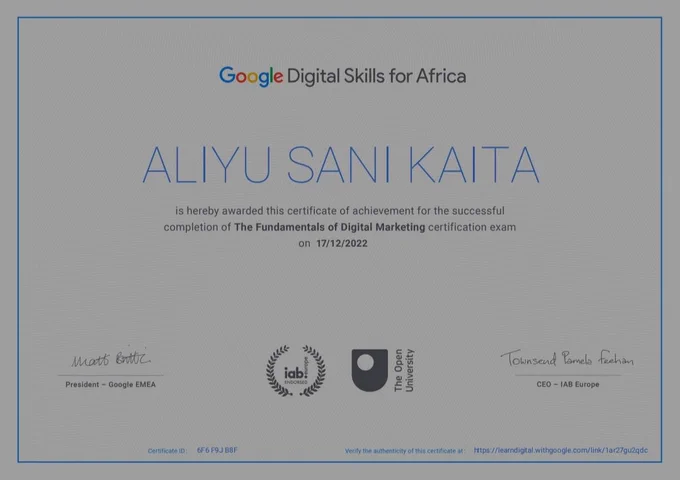The width and height of the screenshot is (680, 480).
Task: Click the Matt Brittin signature
Action: (111, 358)
